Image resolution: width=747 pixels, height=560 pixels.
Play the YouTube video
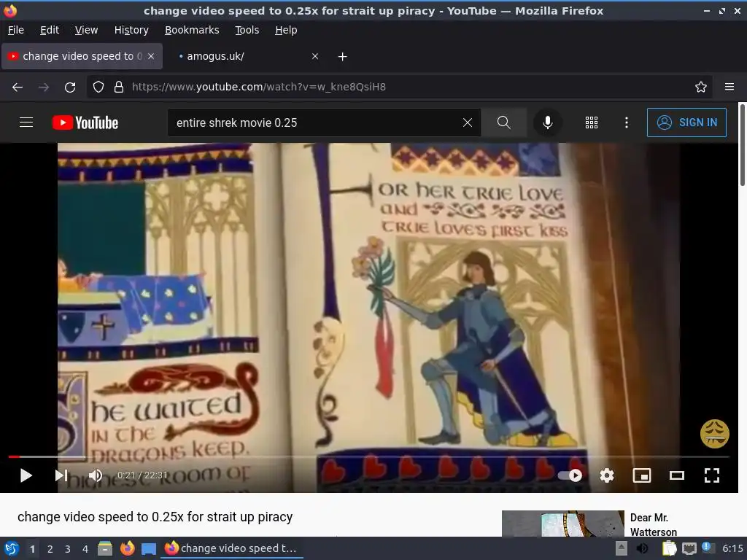(26, 475)
